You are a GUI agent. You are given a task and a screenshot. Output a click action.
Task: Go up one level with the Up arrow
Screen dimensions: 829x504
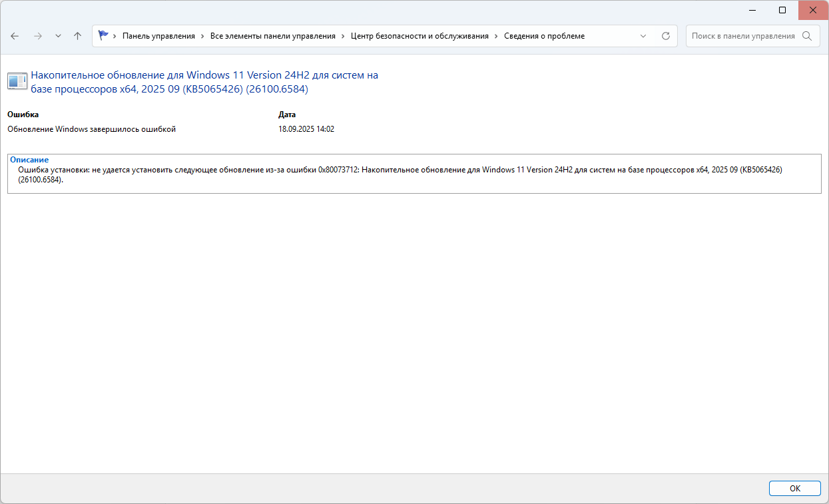(77, 36)
